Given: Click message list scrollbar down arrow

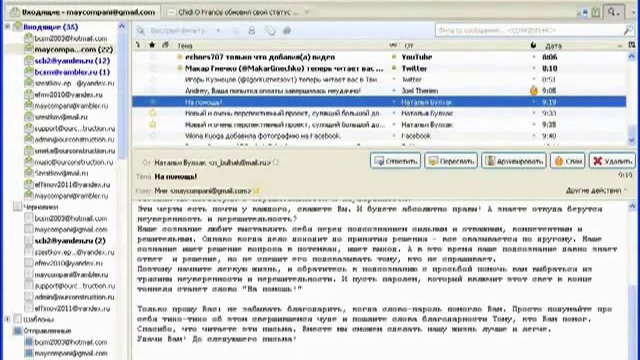Looking at the screenshot, I should (631, 140).
